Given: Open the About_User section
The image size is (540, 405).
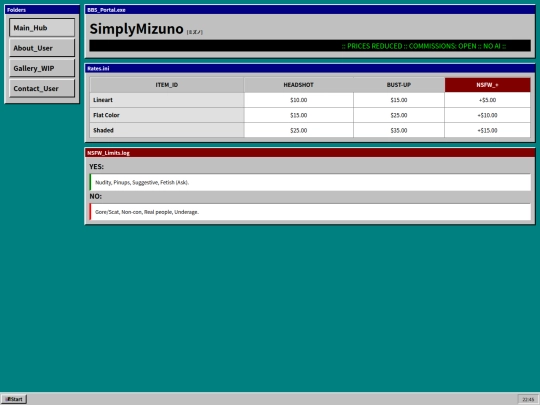Looking at the screenshot, I should click(42, 48).
